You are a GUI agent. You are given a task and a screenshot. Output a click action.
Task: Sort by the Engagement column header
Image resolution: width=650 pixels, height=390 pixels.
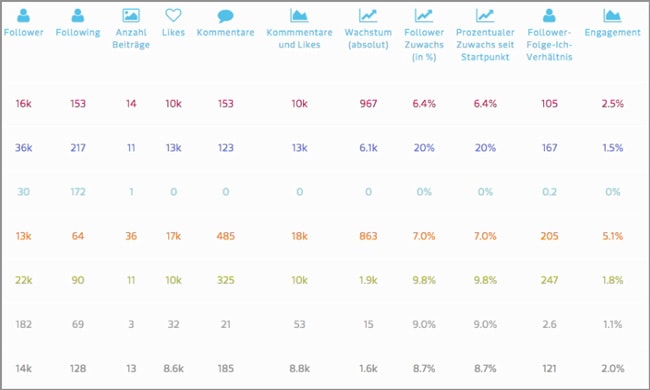pos(612,32)
